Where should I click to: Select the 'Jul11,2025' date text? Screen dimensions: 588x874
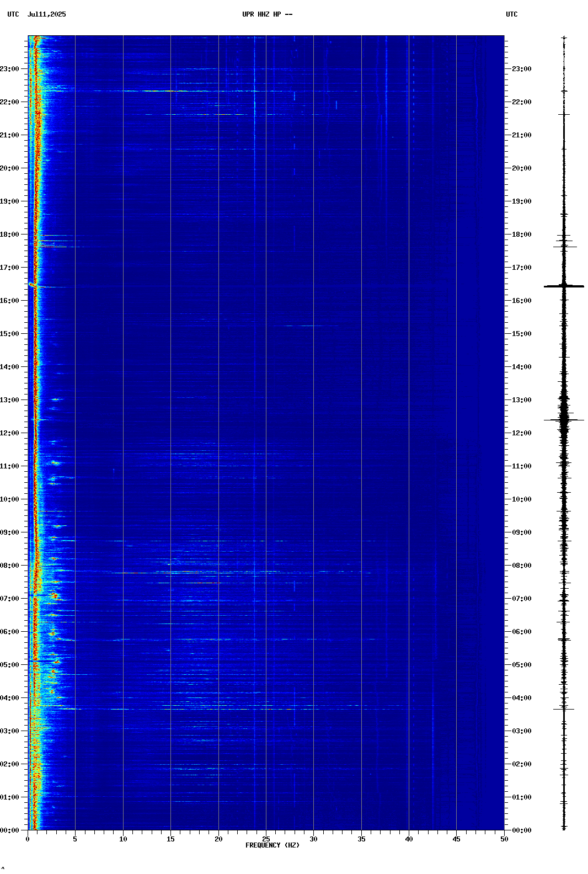pyautogui.click(x=46, y=14)
